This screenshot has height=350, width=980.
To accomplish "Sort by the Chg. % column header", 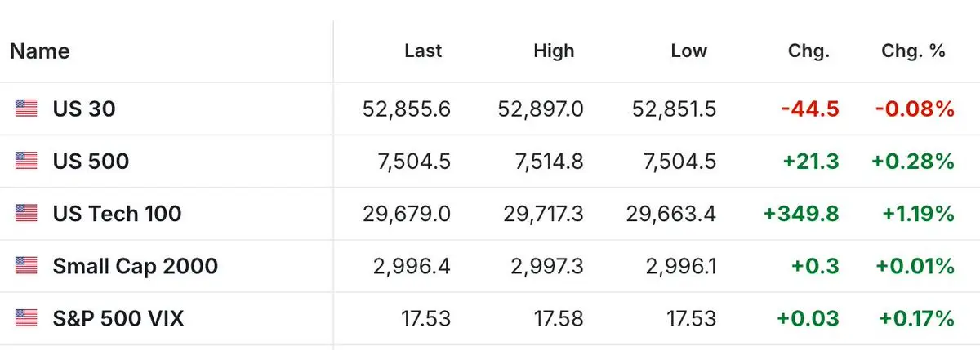I will click(x=913, y=51).
